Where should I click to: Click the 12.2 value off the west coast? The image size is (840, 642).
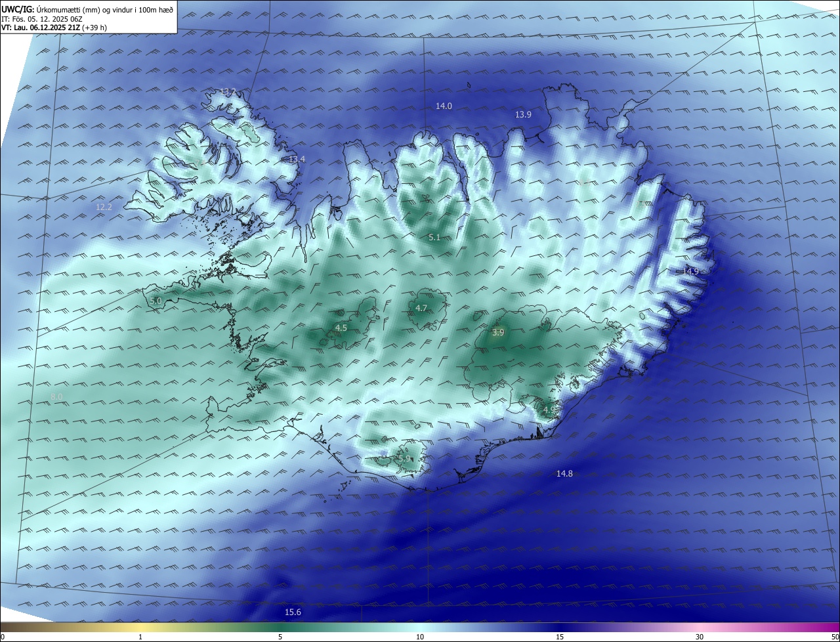coord(104,207)
